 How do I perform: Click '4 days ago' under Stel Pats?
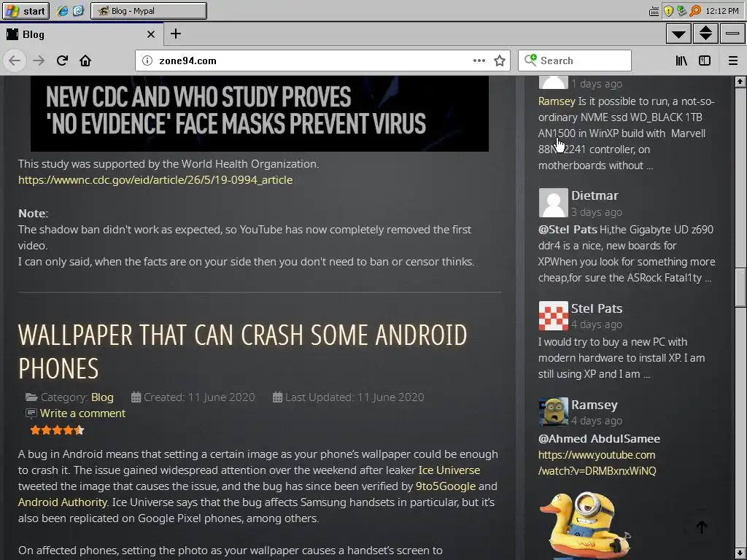pyautogui.click(x=597, y=324)
